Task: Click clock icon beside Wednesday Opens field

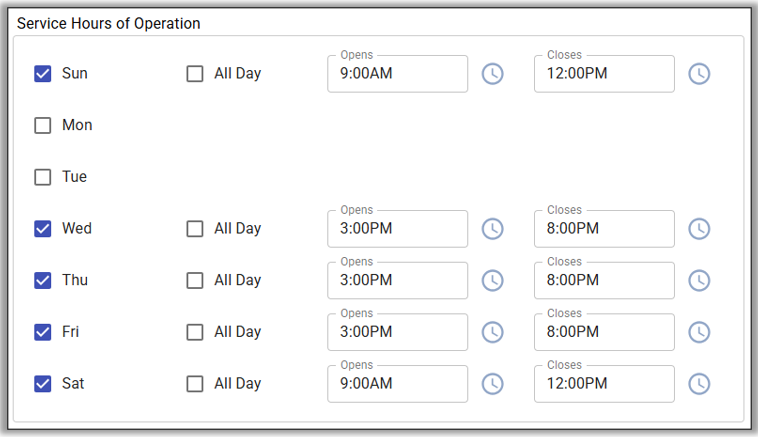Action: pyautogui.click(x=492, y=229)
